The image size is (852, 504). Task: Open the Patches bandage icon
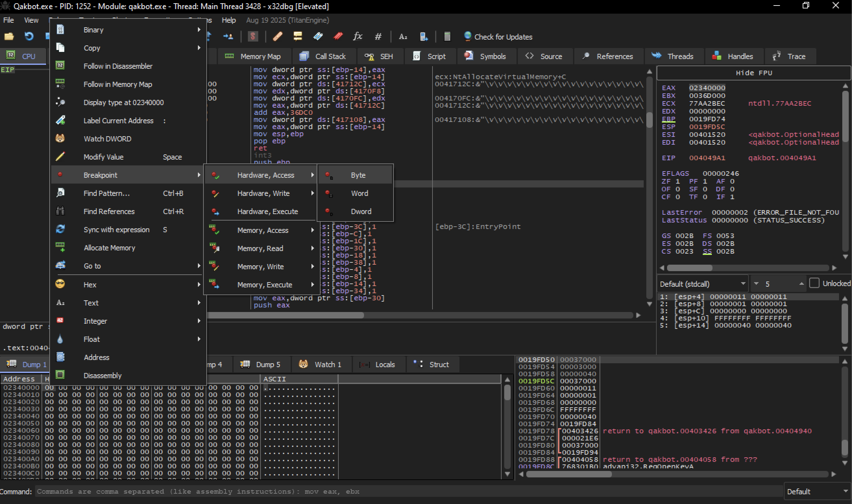(277, 36)
